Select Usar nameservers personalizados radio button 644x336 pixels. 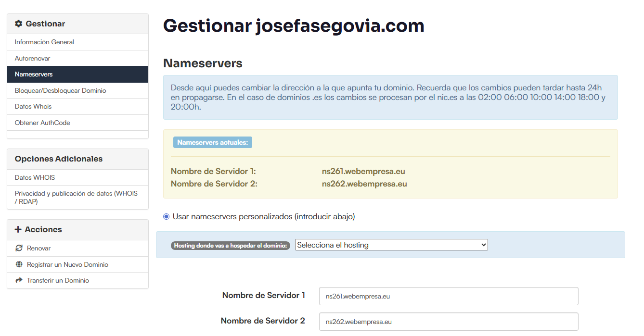(167, 217)
